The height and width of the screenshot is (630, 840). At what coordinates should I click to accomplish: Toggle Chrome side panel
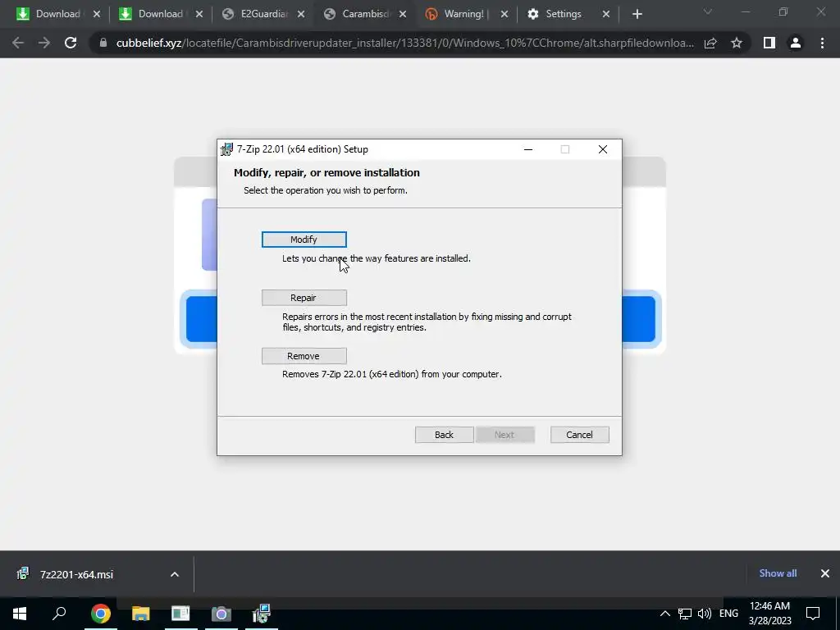tap(769, 43)
